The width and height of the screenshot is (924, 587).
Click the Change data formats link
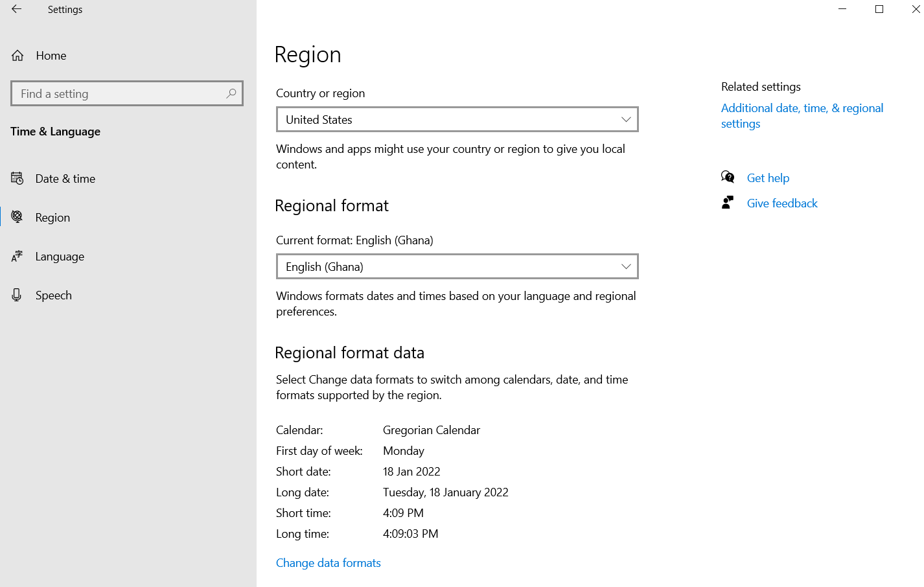pyautogui.click(x=329, y=563)
